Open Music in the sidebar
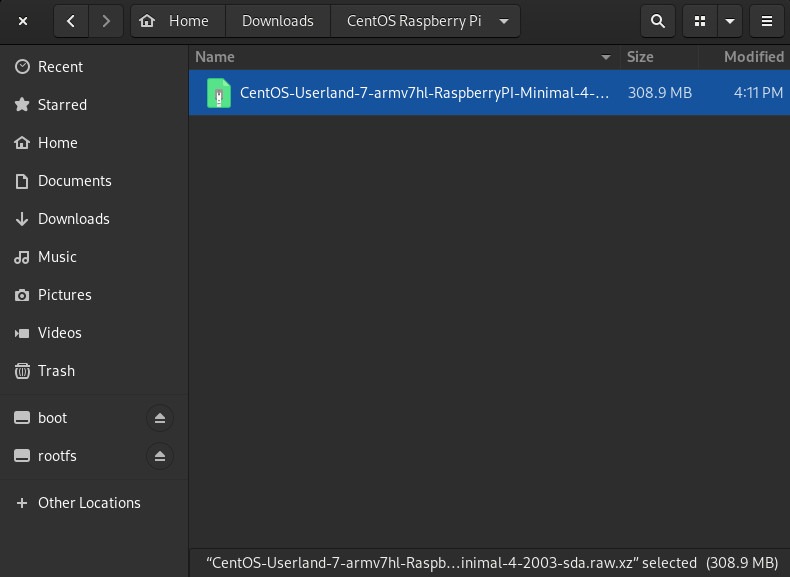This screenshot has width=790, height=577. (x=94, y=257)
